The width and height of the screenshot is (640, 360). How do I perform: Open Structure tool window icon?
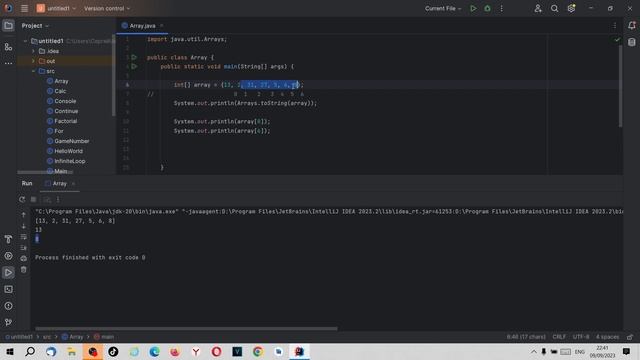8,47
